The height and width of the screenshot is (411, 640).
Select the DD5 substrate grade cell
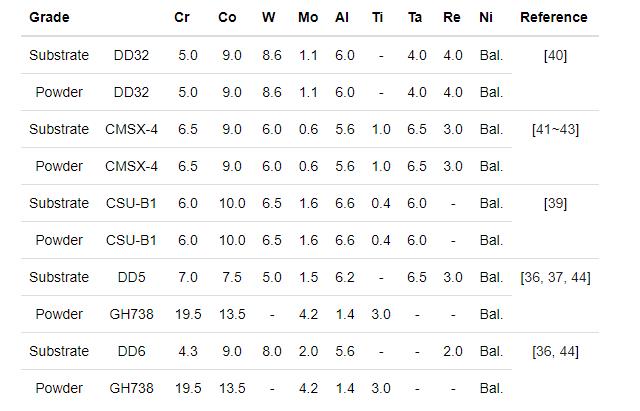point(132,277)
